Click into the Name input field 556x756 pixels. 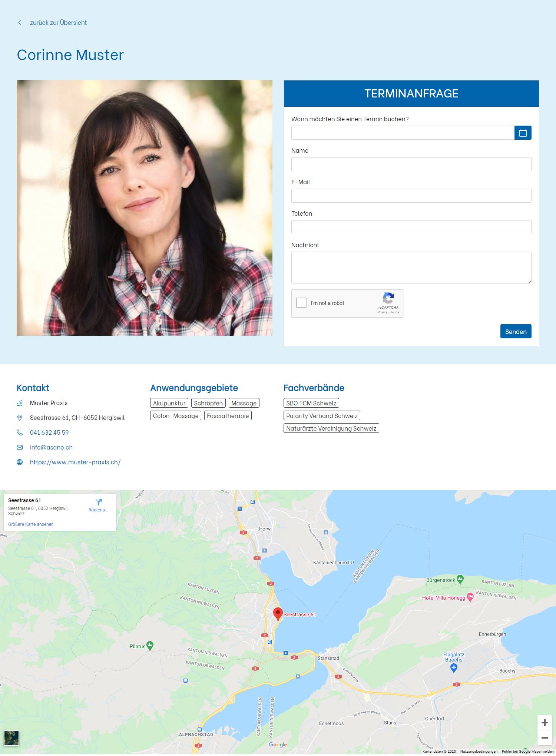point(411,164)
